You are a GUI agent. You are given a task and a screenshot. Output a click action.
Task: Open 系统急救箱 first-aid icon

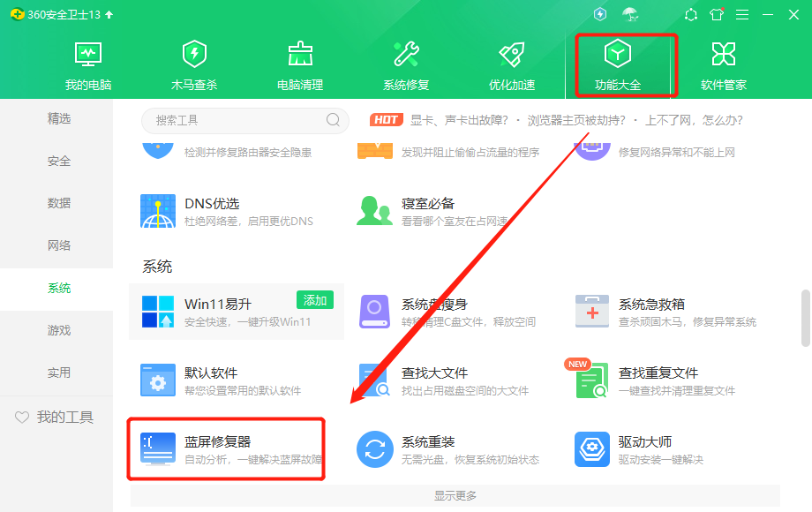pos(592,311)
